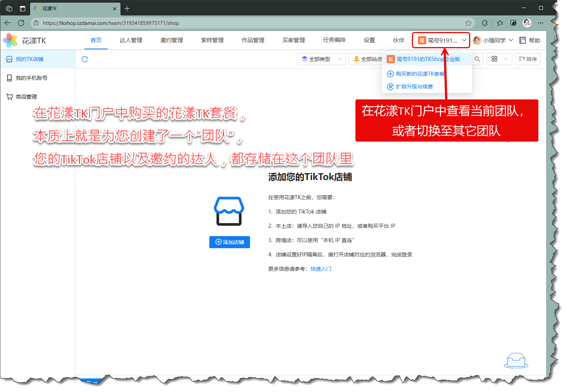The width and height of the screenshot is (567, 392).
Task: Click the IE mode browser icon
Action: pyautogui.click(x=513, y=23)
